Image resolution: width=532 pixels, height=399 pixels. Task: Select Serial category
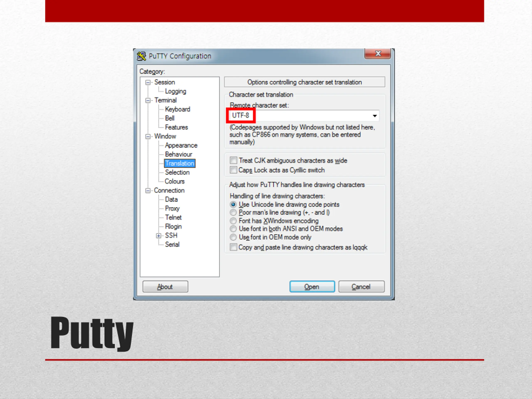click(172, 245)
